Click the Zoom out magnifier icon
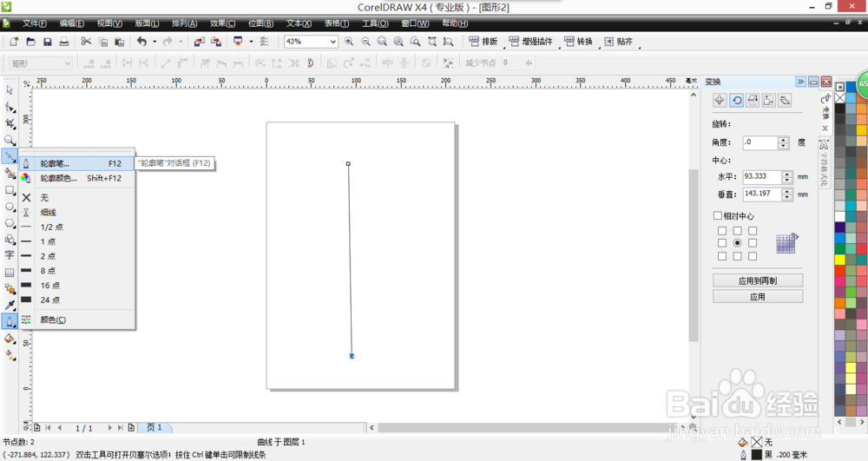 click(x=365, y=42)
